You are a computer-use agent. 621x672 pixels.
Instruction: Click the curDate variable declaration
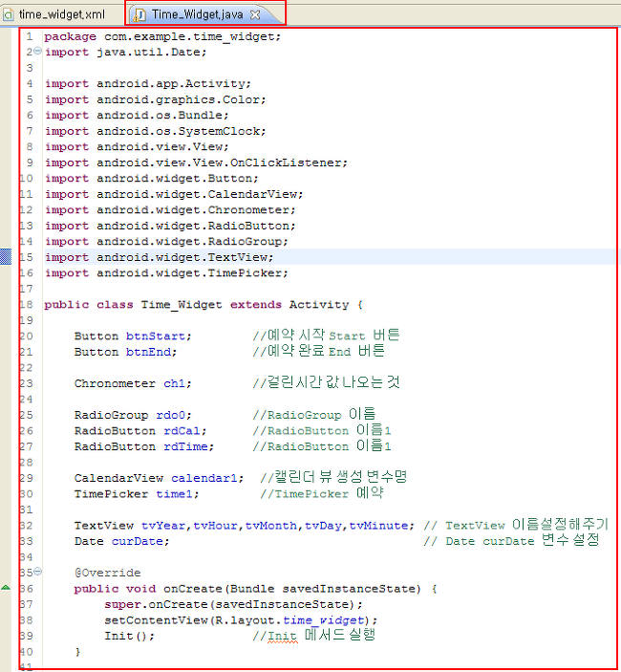[137, 541]
